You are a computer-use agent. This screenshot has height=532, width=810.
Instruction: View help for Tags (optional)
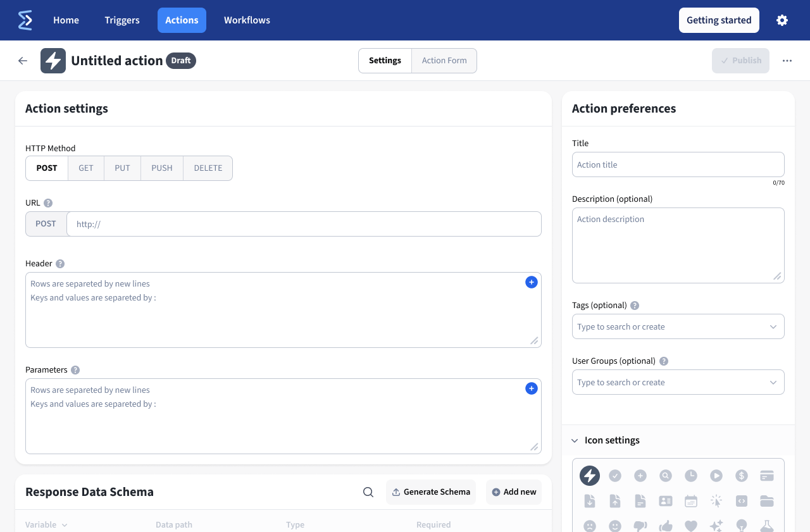click(x=635, y=306)
